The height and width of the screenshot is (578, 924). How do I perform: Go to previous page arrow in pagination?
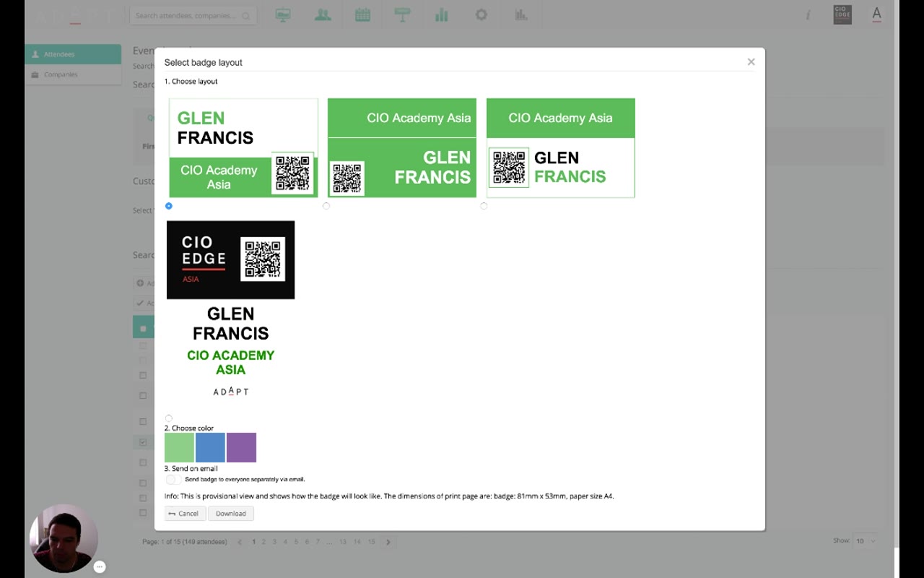tap(240, 542)
